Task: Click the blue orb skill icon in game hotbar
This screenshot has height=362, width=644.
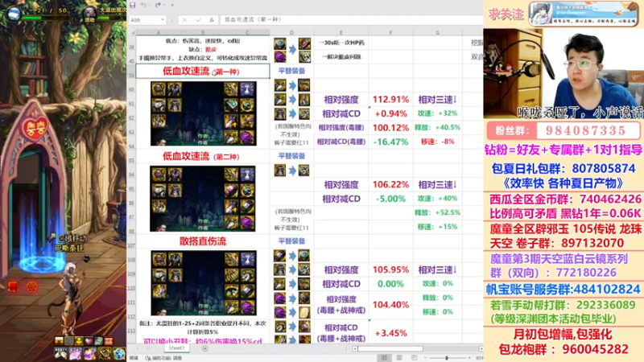Action: 119,353
